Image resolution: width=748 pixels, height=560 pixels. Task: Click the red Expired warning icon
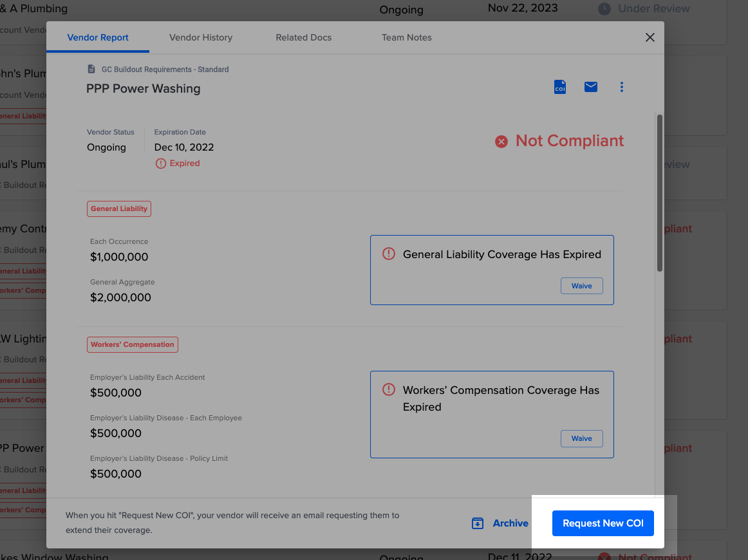click(161, 163)
